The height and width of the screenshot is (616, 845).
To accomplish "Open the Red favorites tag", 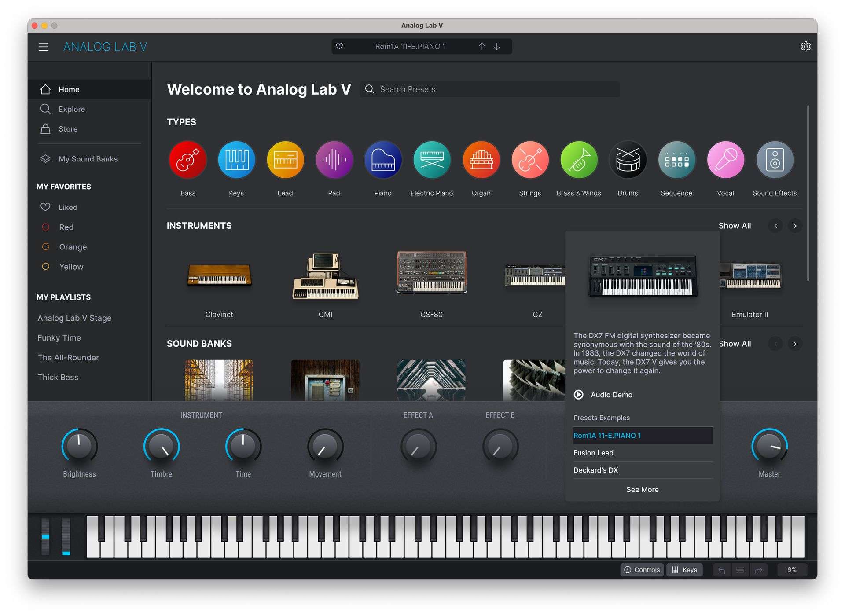I will tap(89, 227).
